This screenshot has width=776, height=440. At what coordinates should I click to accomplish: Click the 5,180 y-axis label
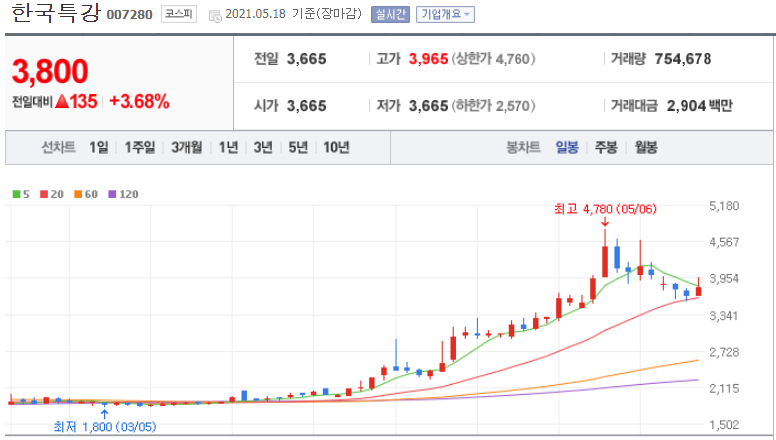click(x=724, y=206)
